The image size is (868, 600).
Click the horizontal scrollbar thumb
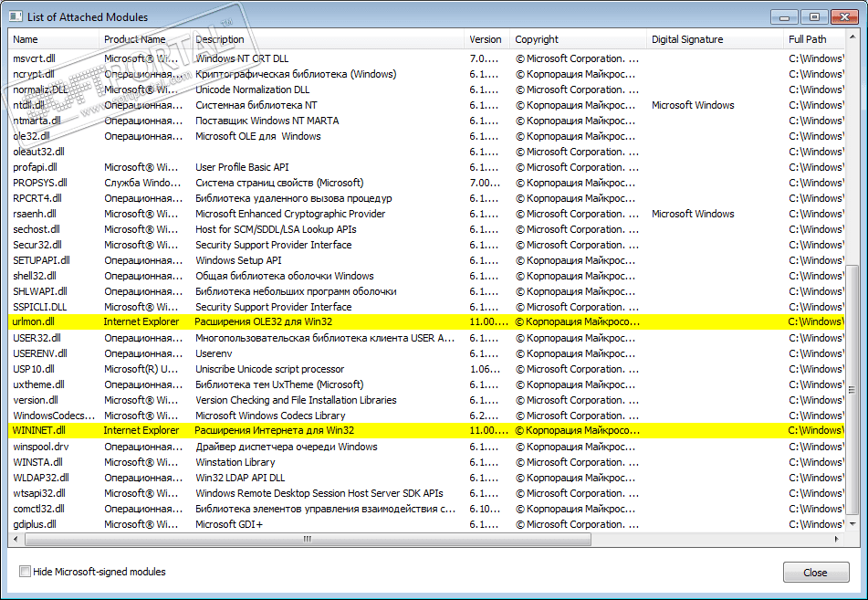click(x=308, y=539)
